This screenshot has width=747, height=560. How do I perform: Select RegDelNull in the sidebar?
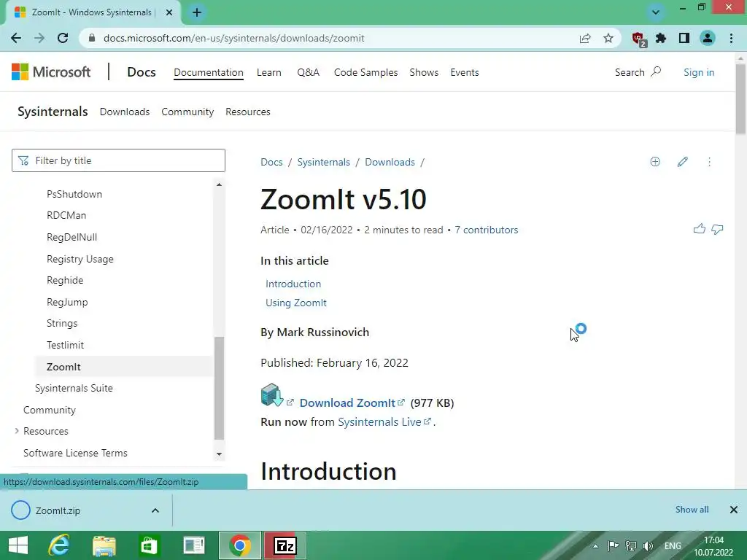click(x=71, y=237)
